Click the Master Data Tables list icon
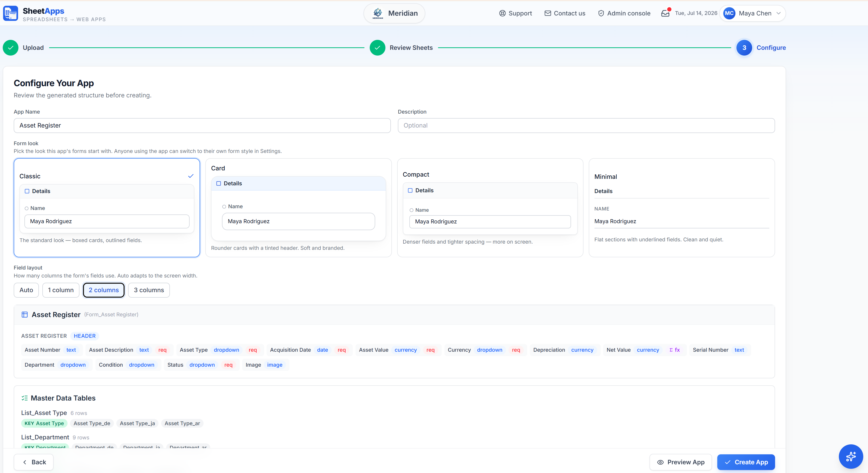Viewport: 868px width, 473px height. click(x=24, y=398)
